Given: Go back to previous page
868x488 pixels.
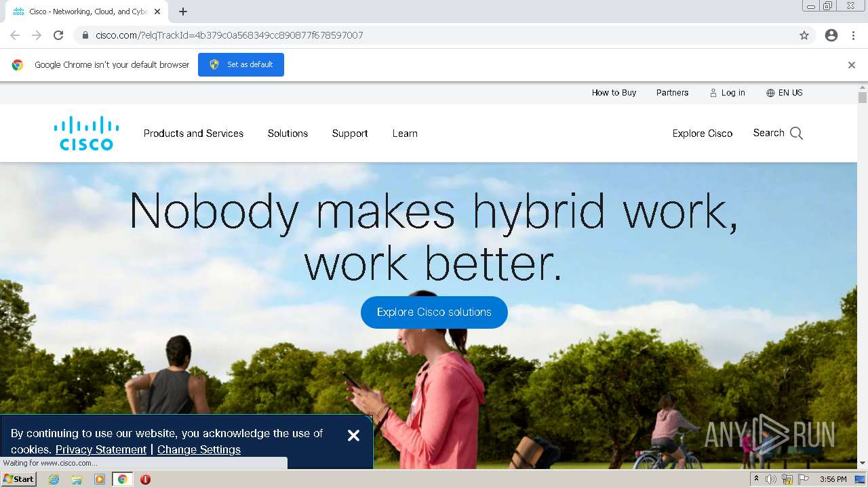Looking at the screenshot, I should click(15, 35).
